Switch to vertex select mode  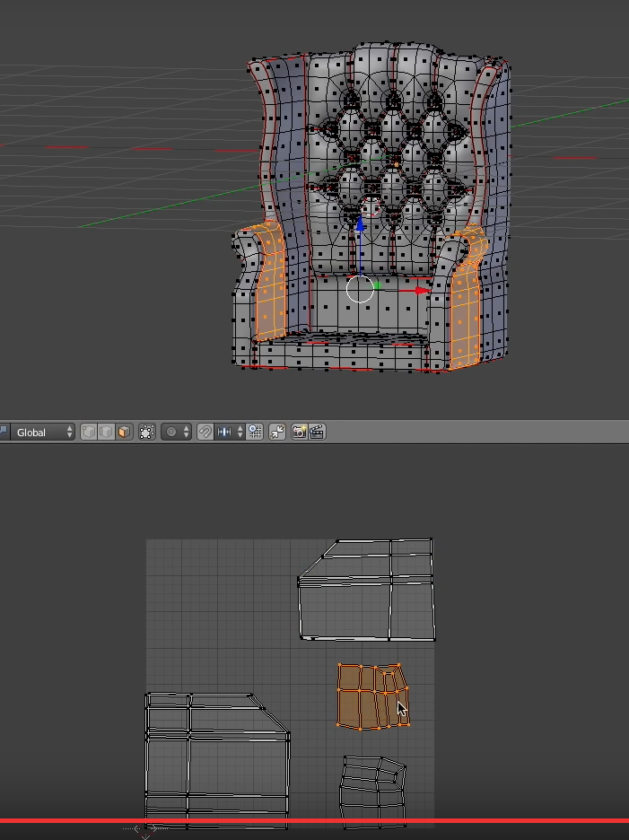point(89,433)
